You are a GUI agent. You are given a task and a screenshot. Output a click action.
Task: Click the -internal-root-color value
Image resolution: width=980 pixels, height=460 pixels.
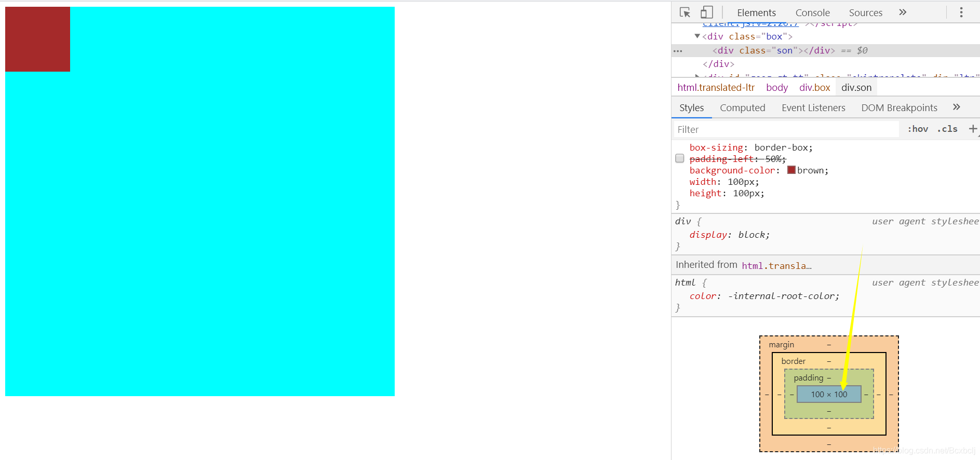(781, 296)
